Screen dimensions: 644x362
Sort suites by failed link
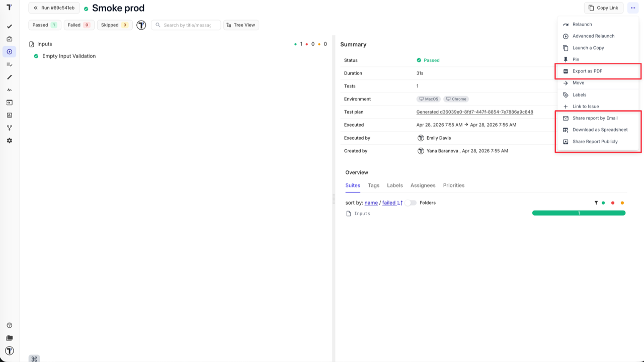coord(389,203)
